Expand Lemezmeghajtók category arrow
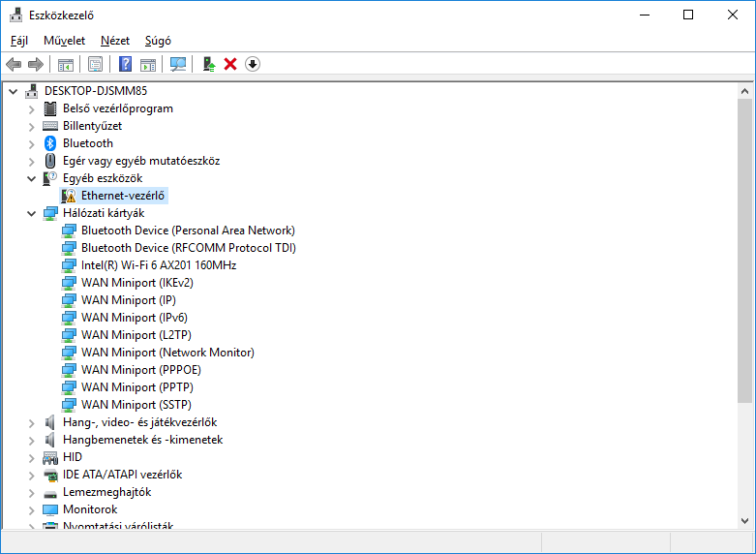The image size is (756, 554). pyautogui.click(x=31, y=493)
